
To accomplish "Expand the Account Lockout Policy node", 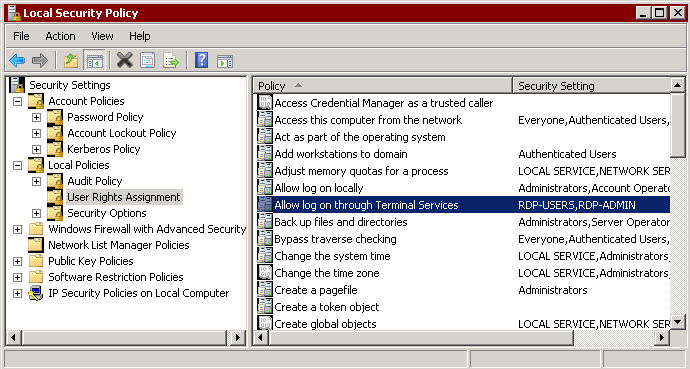I will coord(37,133).
